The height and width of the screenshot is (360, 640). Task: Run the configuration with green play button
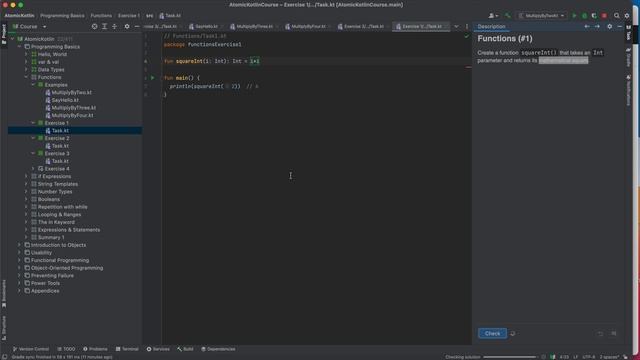(x=574, y=16)
